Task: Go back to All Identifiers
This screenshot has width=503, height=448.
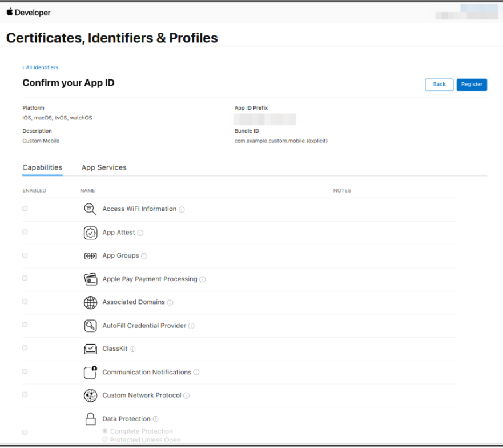Action: tap(41, 67)
